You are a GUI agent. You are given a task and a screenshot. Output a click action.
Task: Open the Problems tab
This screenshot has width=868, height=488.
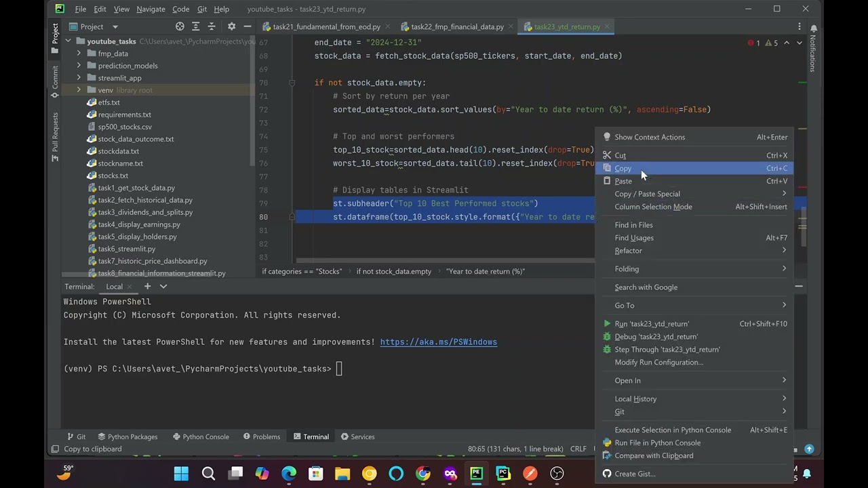[262, 437]
